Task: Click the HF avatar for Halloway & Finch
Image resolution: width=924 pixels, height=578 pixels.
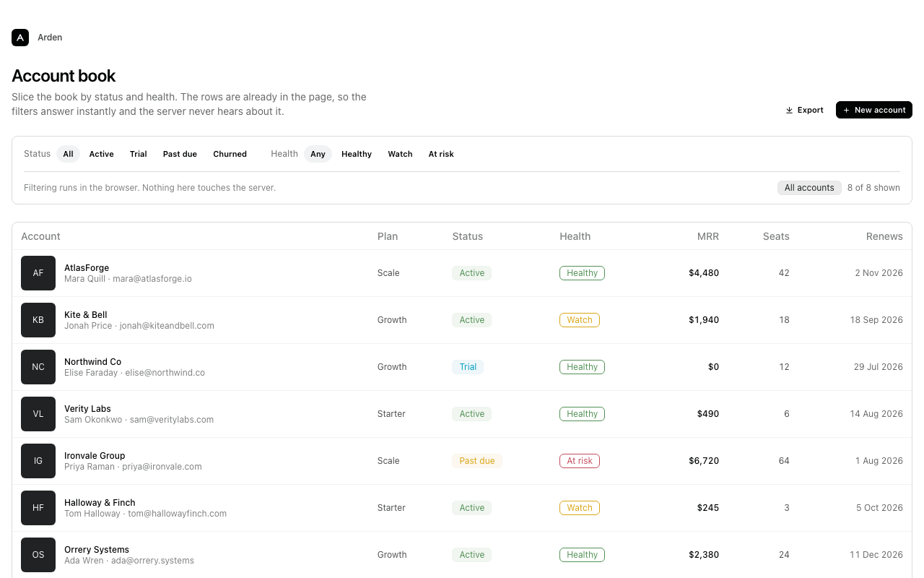Action: pos(38,508)
